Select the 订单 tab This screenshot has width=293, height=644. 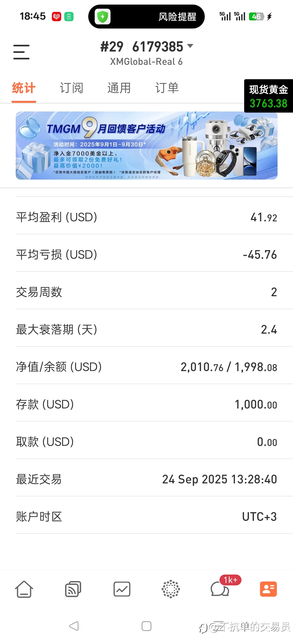(167, 88)
